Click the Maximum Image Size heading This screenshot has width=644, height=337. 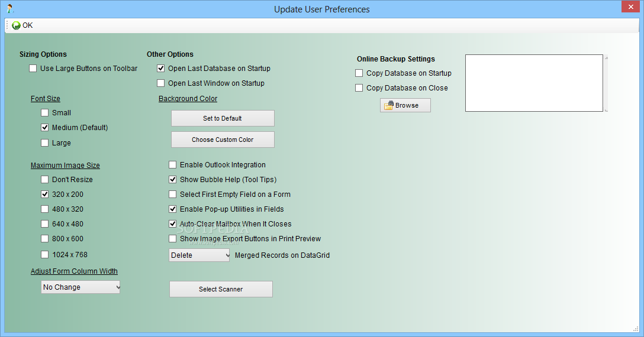point(65,166)
